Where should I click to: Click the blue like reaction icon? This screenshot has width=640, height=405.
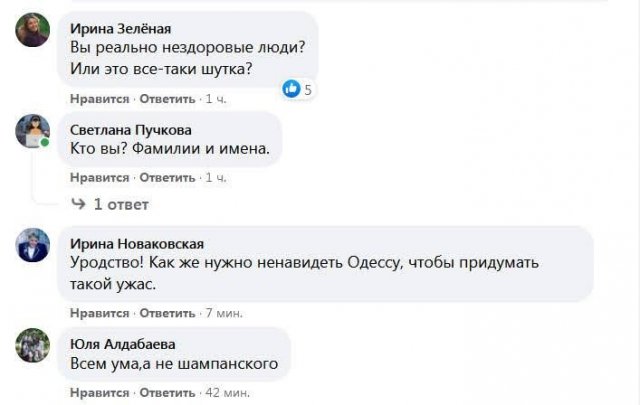(291, 89)
